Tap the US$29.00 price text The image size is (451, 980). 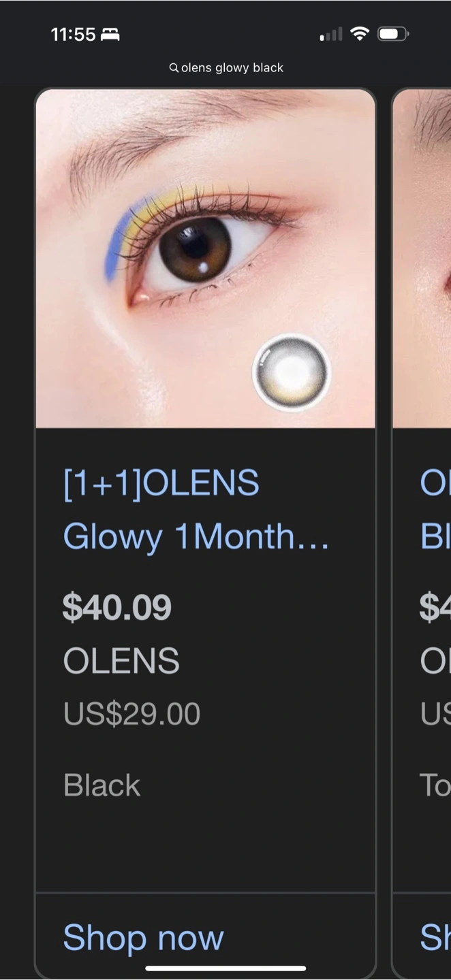coord(131,714)
